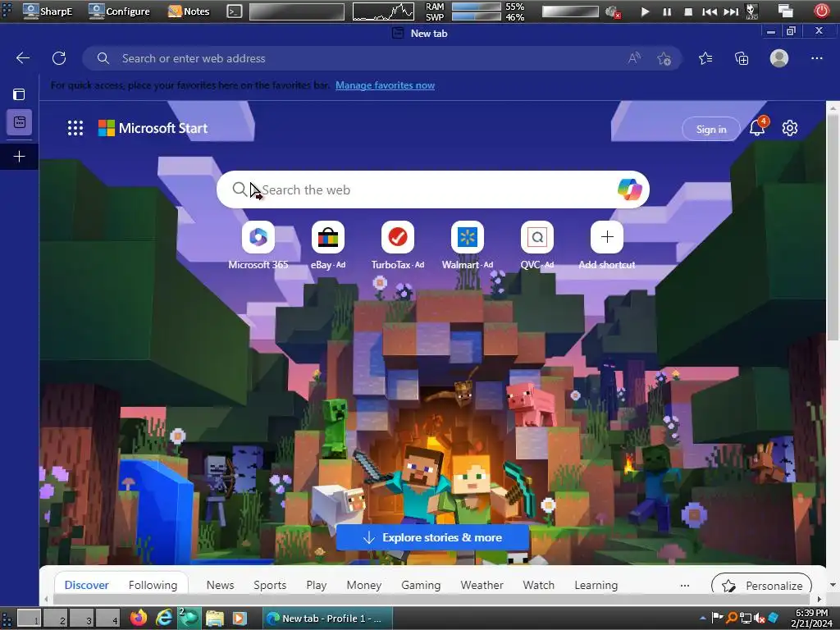Click the next track button
The width and height of the screenshot is (840, 630).
pos(731,11)
